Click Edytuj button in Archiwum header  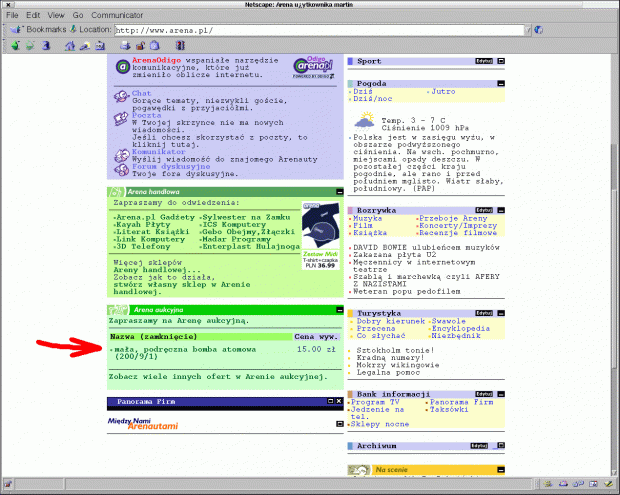click(479, 446)
